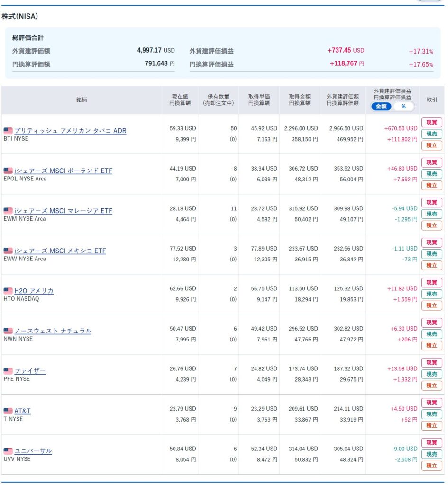Switch profit/loss display to % mode
448x485 pixels.
tap(403, 107)
